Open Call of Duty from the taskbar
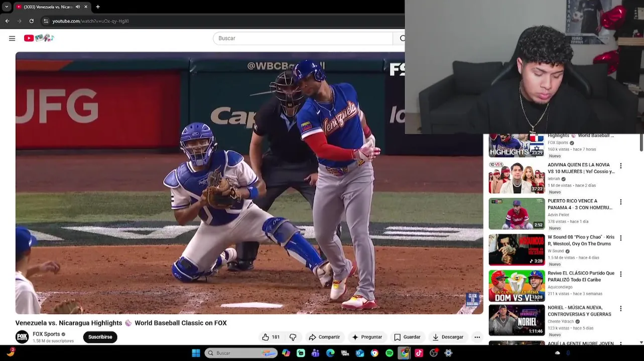Viewport: 644px width, 361px height. pyautogui.click(x=345, y=353)
